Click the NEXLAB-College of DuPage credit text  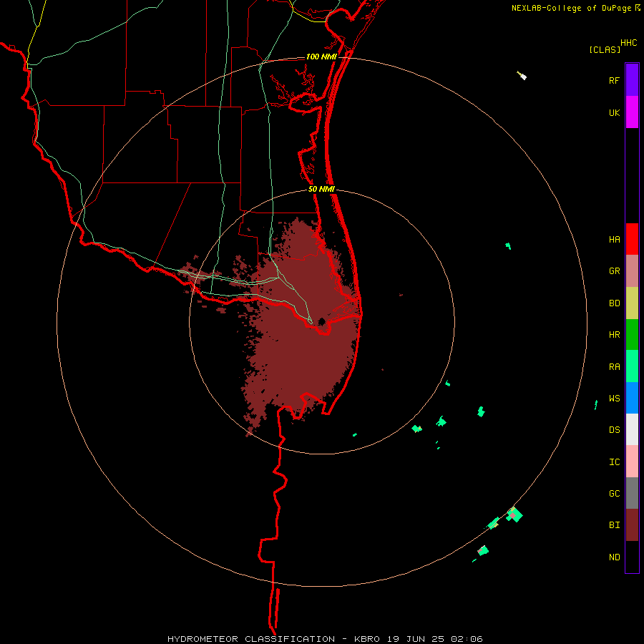click(x=571, y=8)
